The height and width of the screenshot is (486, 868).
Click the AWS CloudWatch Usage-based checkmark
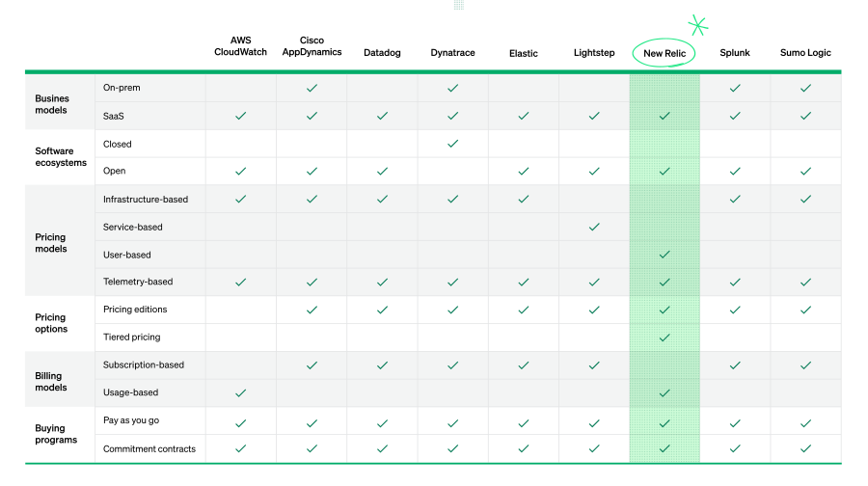[240, 392]
